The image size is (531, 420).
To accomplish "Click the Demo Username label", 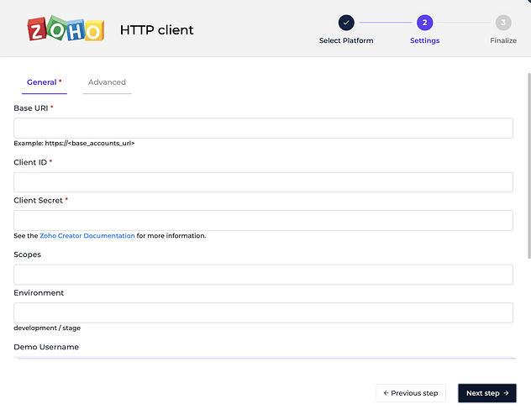I will (x=46, y=347).
